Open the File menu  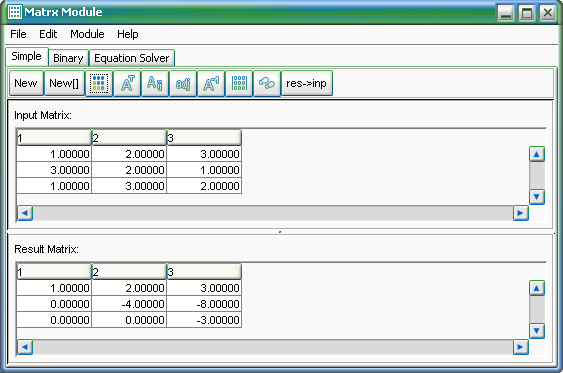pyautogui.click(x=18, y=34)
